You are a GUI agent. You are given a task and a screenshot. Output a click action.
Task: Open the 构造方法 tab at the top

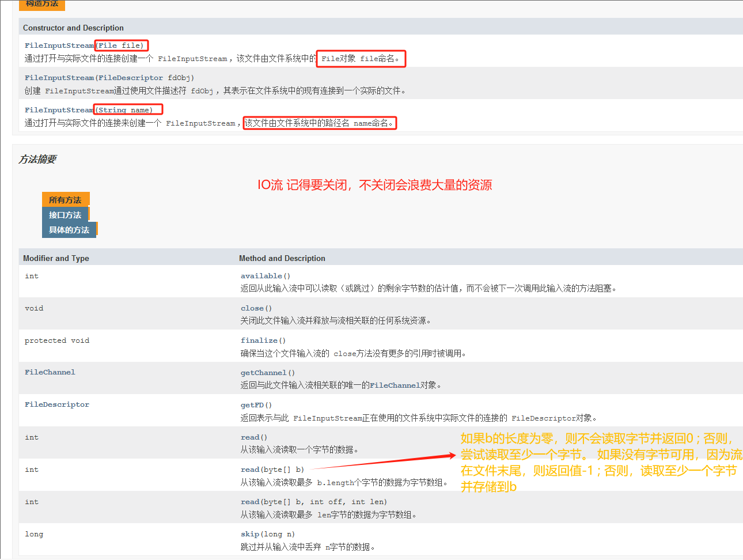coord(42,5)
